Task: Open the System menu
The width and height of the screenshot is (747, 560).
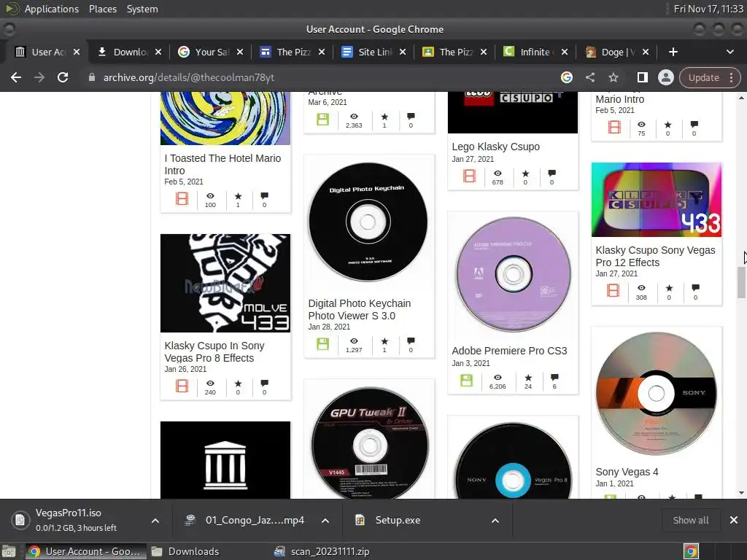Action: tap(142, 9)
